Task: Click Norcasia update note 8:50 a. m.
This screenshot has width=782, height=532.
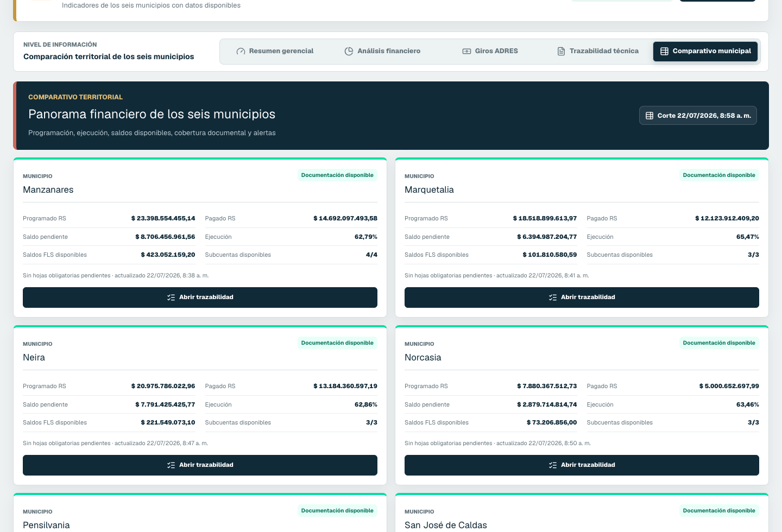Action: [x=497, y=444]
